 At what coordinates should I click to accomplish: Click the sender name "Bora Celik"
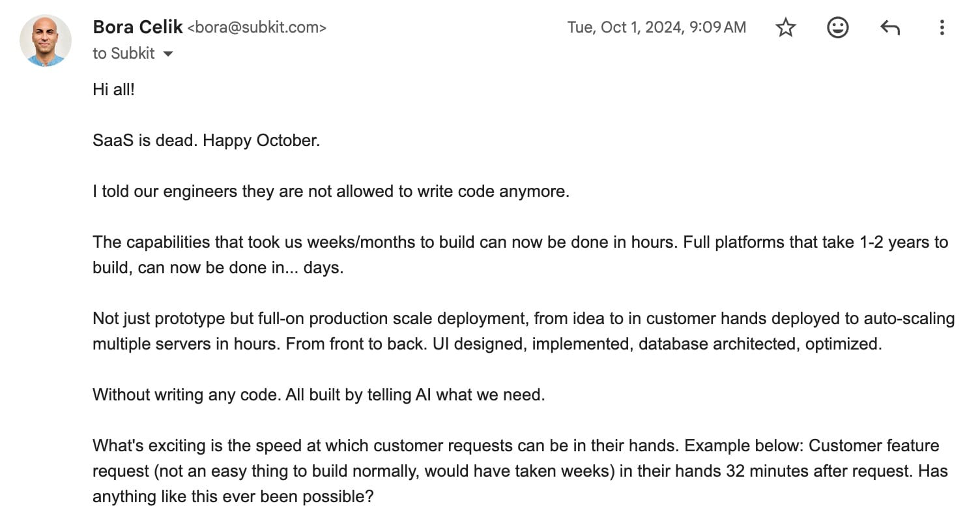click(x=137, y=27)
